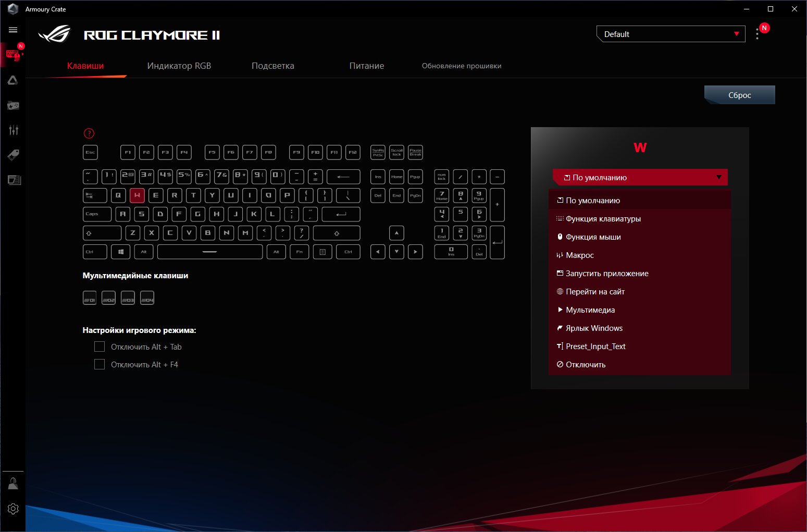The image size is (807, 532).
Task: Select the Home key in navigation cluster
Action: pos(396,177)
